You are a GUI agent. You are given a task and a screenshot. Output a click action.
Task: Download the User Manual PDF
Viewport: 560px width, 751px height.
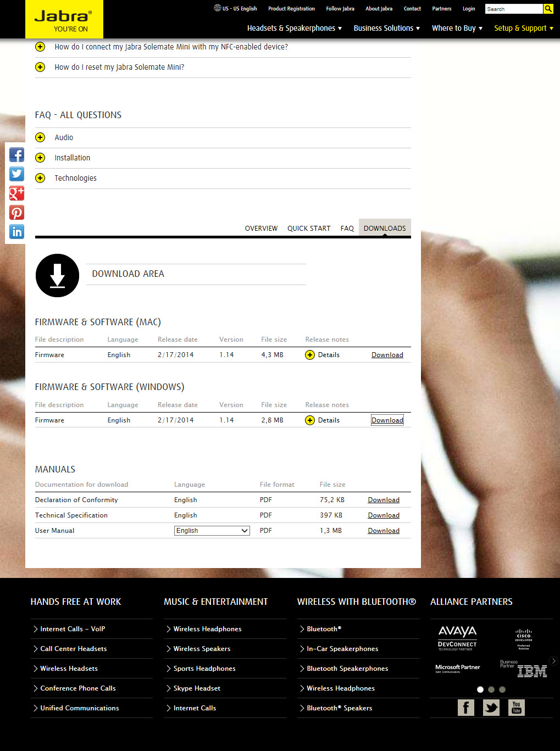[x=384, y=531]
